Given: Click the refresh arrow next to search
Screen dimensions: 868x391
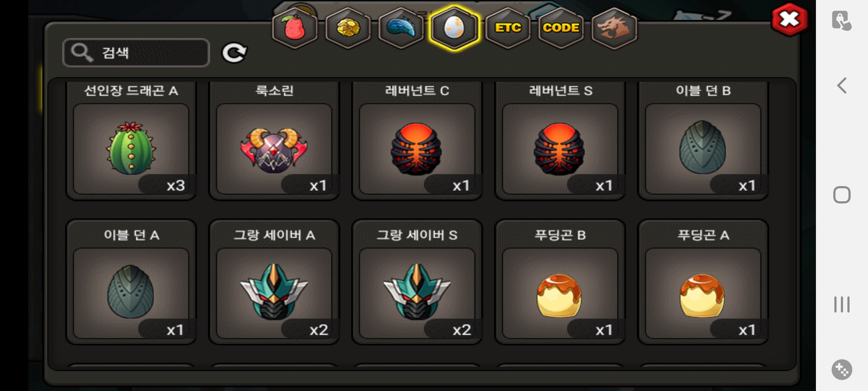Looking at the screenshot, I should 234,53.
